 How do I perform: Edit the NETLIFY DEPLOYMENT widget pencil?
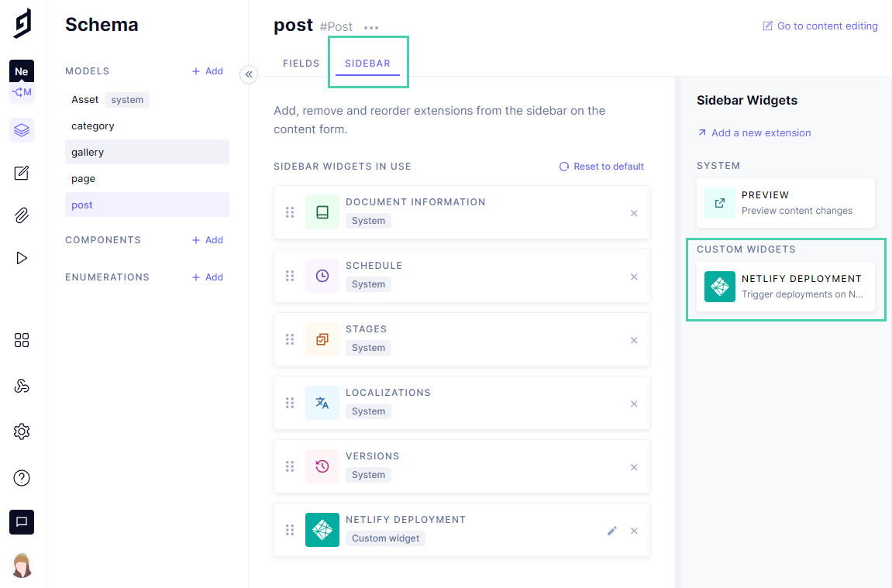(611, 531)
